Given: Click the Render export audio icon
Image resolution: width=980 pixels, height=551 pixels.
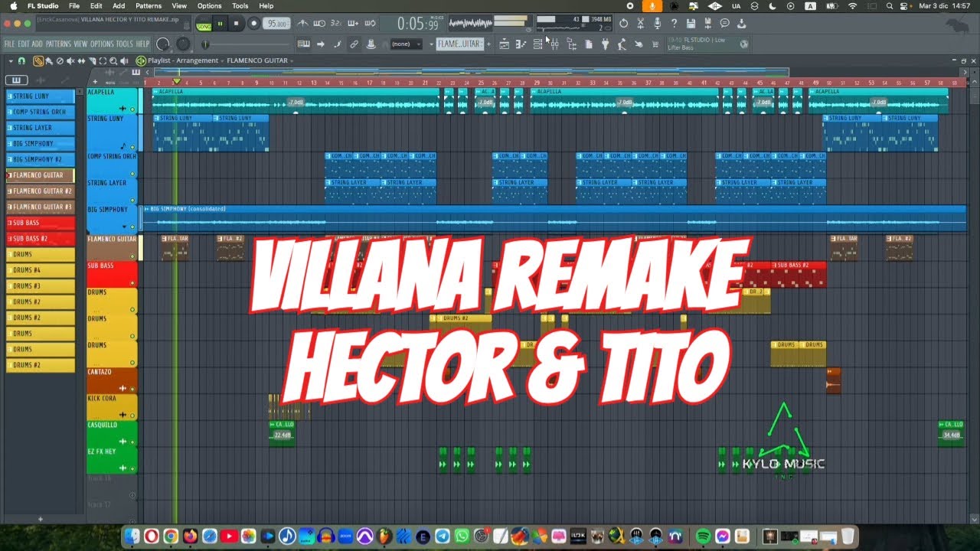Looking at the screenshot, I should click(x=707, y=23).
